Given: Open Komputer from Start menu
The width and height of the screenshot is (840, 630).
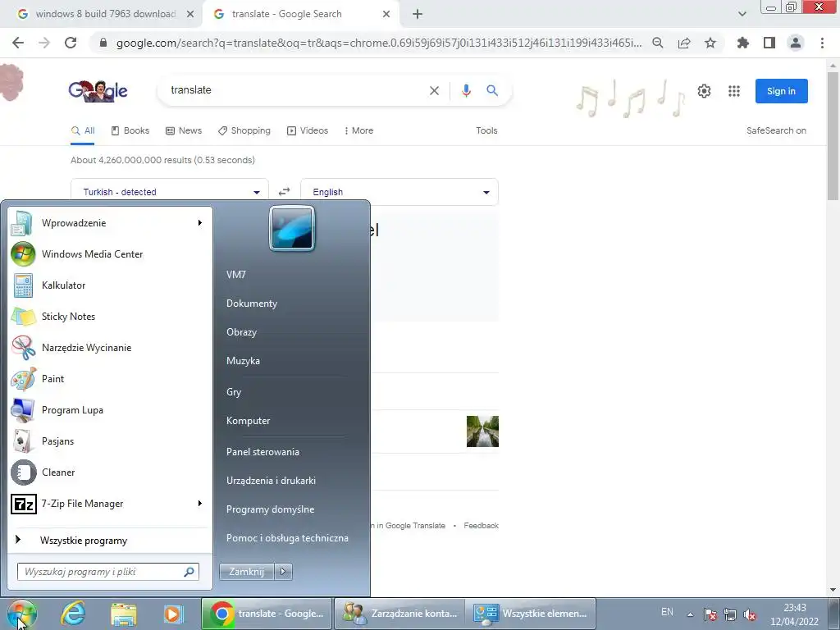Looking at the screenshot, I should point(248,421).
